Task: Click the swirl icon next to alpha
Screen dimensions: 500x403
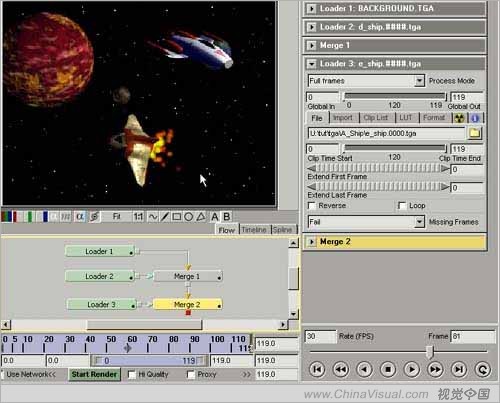Action: point(95,217)
